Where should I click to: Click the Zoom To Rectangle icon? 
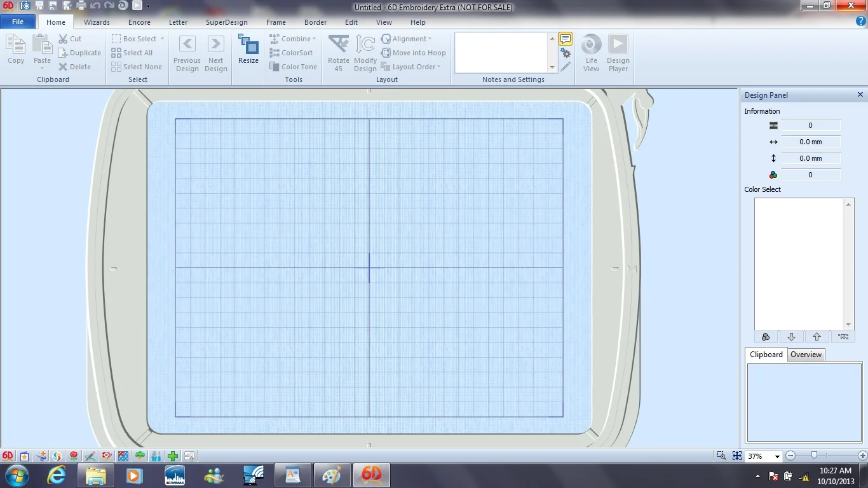(x=721, y=456)
